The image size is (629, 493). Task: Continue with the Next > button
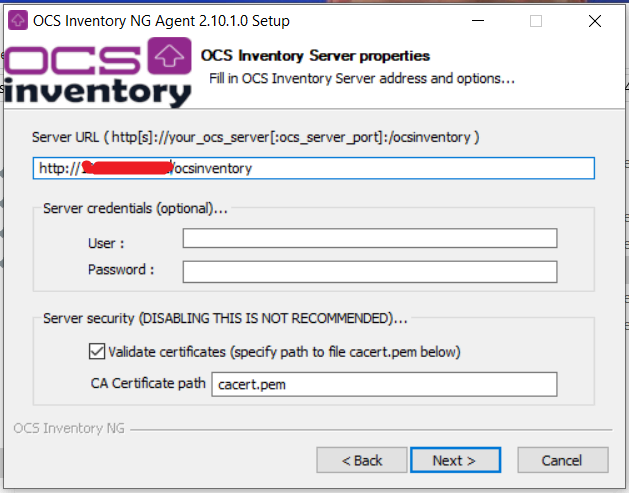pyautogui.click(x=455, y=460)
